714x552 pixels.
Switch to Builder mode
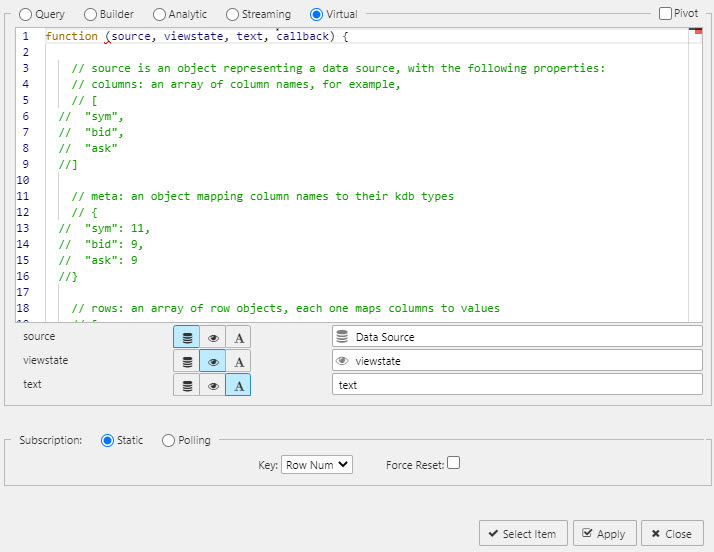(91, 15)
